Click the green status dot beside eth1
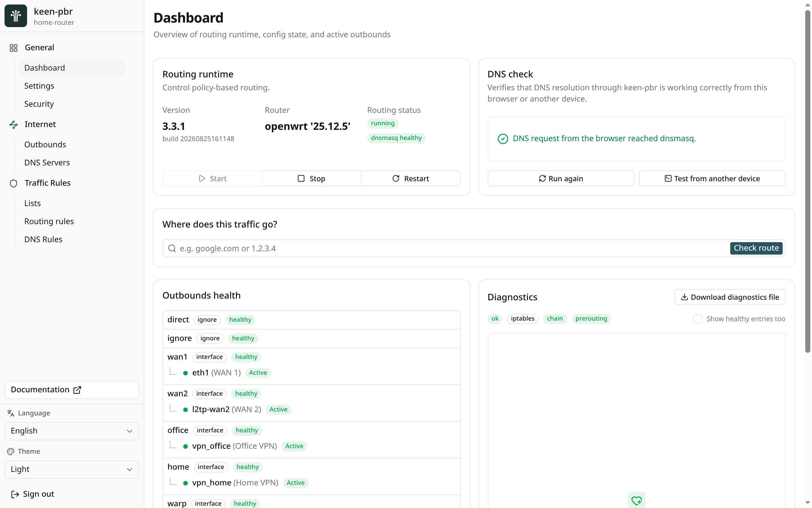812x508 pixels. click(x=185, y=373)
